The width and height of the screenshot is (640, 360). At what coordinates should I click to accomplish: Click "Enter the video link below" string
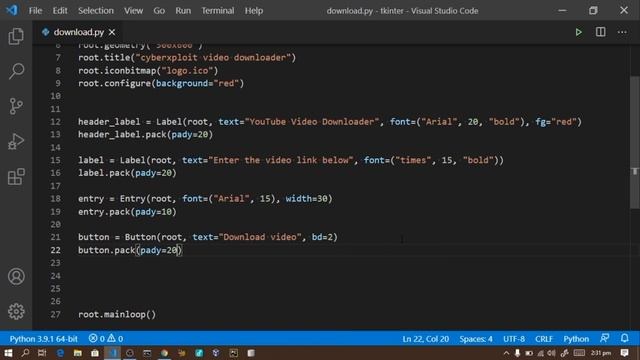pyautogui.click(x=281, y=160)
